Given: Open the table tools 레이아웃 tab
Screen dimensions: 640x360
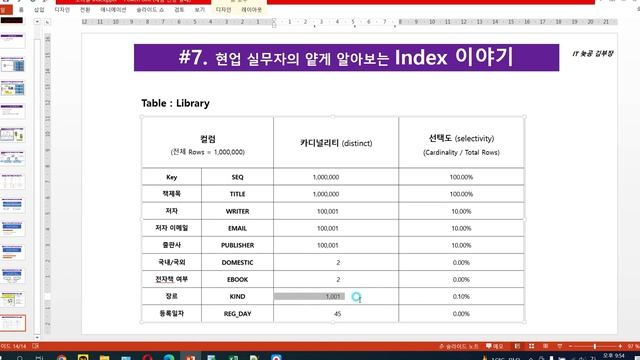Looking at the screenshot, I should [x=251, y=9].
